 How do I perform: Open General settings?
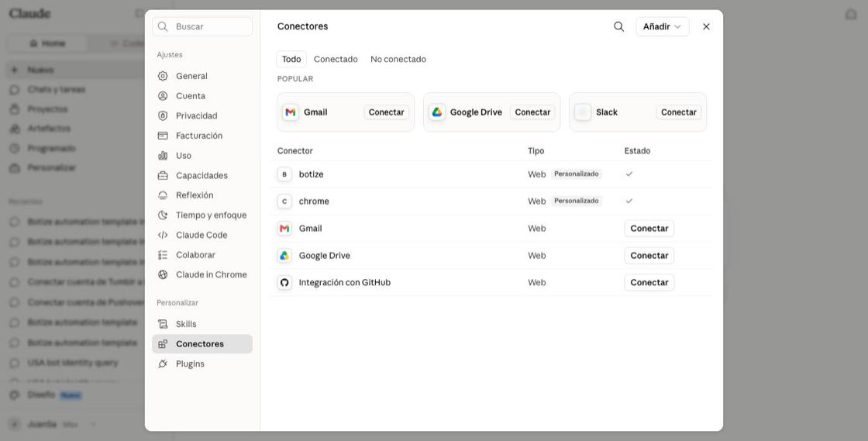click(x=202, y=76)
